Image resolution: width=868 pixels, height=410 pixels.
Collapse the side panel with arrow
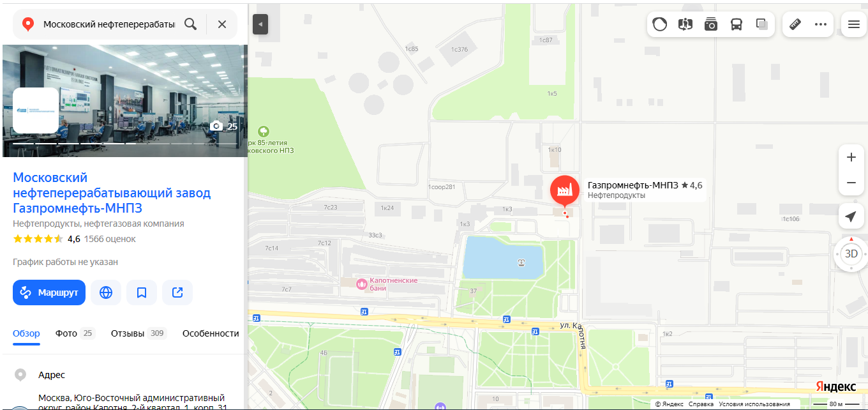tap(260, 24)
